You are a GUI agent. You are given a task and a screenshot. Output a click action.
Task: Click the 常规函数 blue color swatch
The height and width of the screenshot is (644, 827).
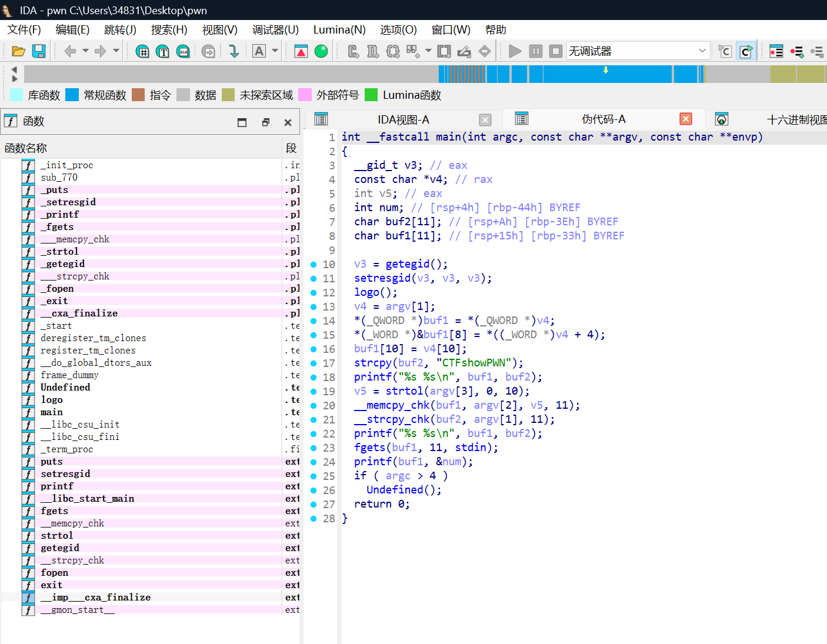tap(72, 95)
